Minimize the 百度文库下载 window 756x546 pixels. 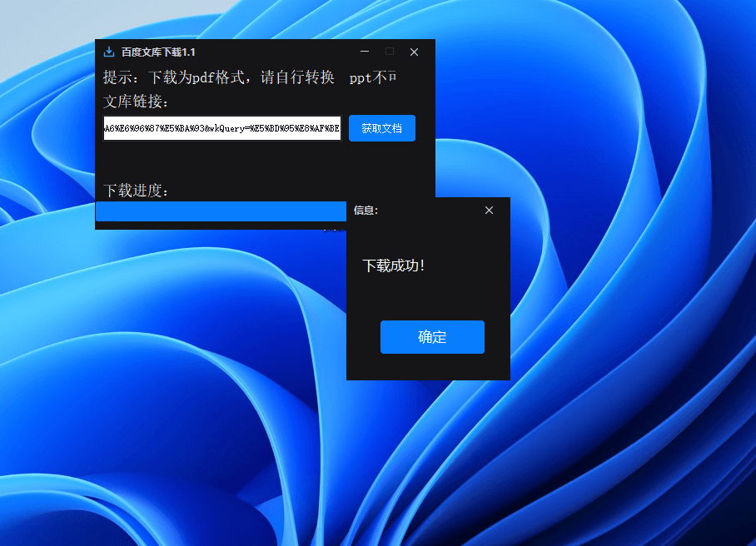(x=364, y=52)
